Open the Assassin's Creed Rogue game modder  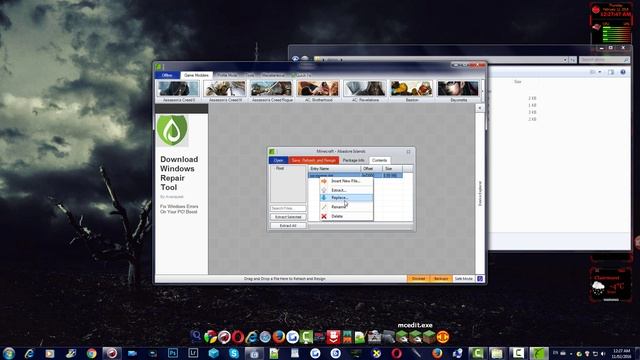pos(272,91)
